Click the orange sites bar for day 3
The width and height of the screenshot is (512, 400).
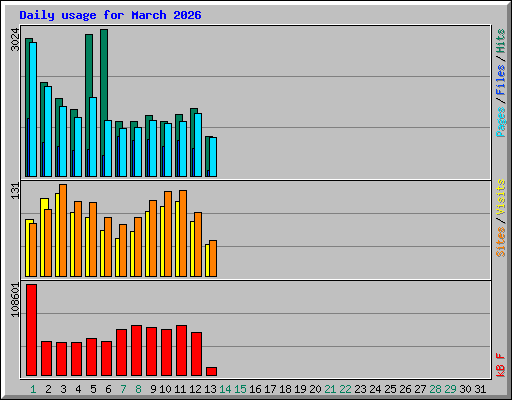coord(63,230)
